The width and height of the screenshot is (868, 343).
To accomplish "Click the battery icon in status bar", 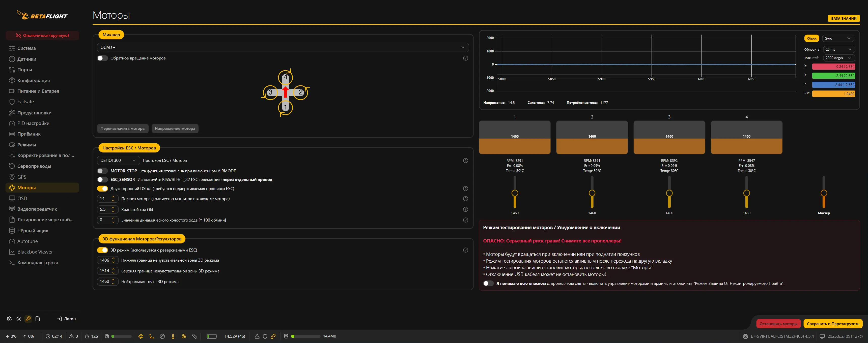I will coord(212,336).
